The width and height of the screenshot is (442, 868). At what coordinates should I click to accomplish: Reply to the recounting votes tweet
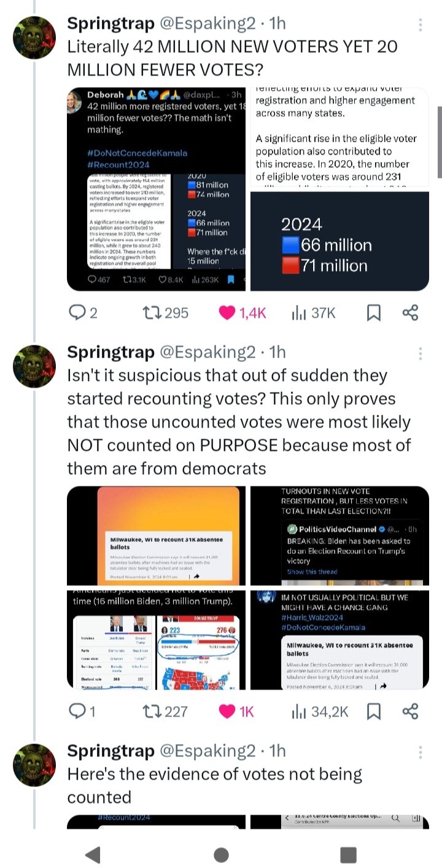(x=76, y=712)
